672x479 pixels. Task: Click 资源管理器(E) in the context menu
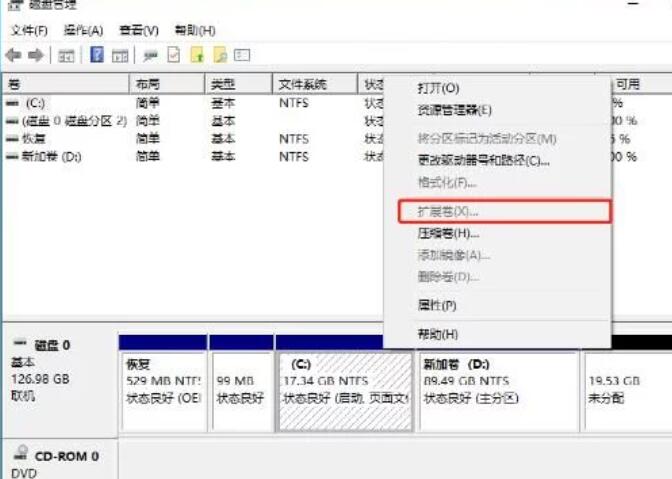[x=454, y=110]
